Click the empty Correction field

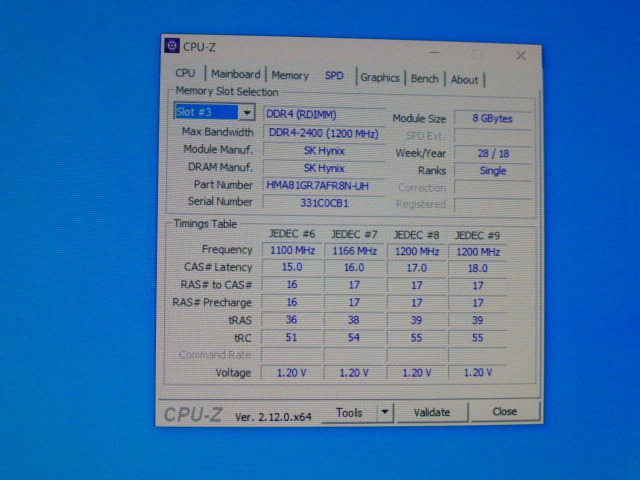(x=493, y=188)
